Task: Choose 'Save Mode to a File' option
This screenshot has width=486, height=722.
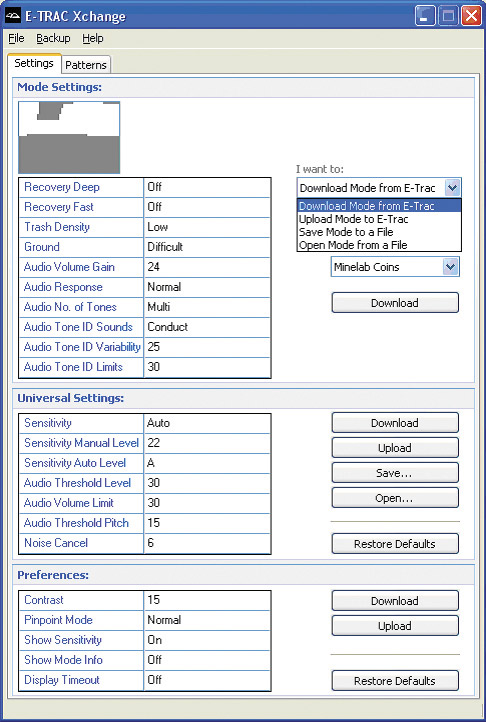Action: (x=379, y=232)
